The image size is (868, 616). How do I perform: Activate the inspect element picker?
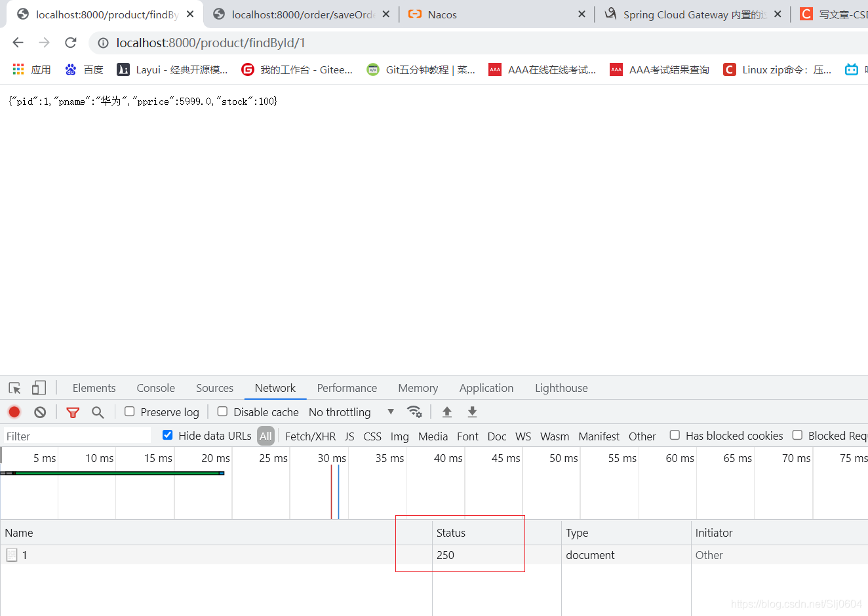14,388
